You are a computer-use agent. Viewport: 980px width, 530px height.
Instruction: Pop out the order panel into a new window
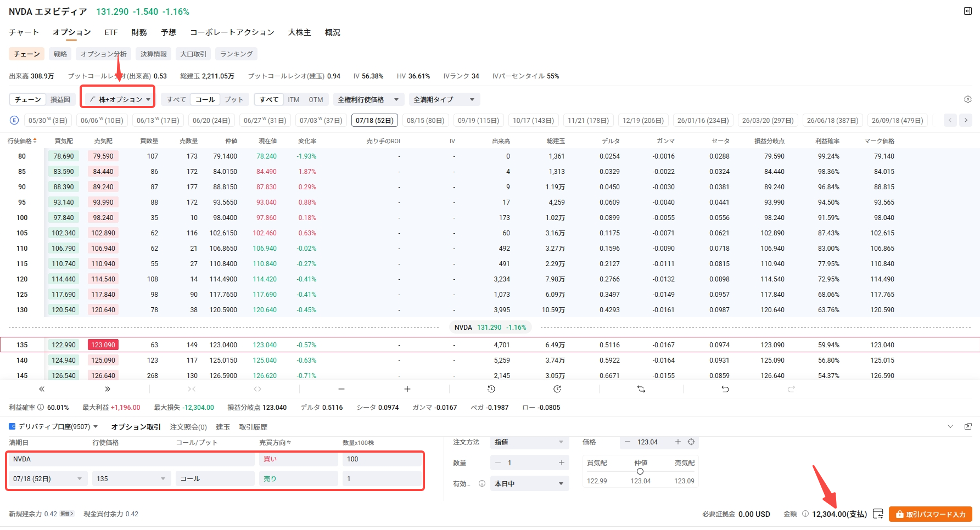point(968,427)
